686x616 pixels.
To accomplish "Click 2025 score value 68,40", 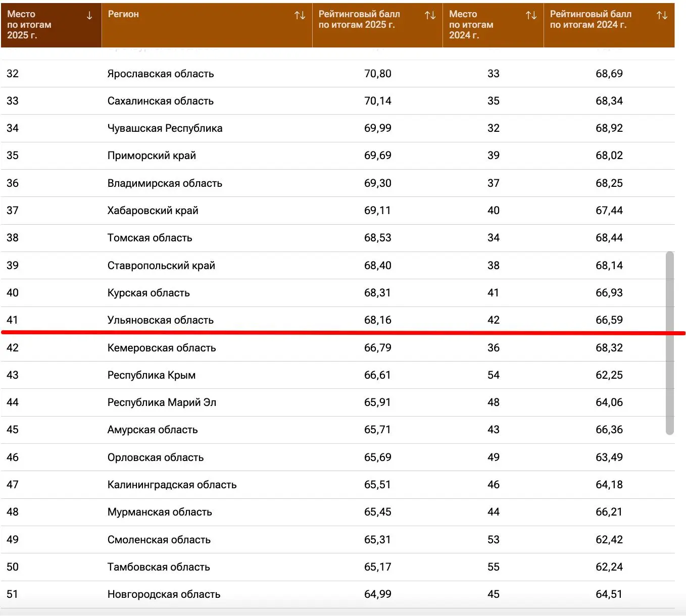I will [x=378, y=266].
